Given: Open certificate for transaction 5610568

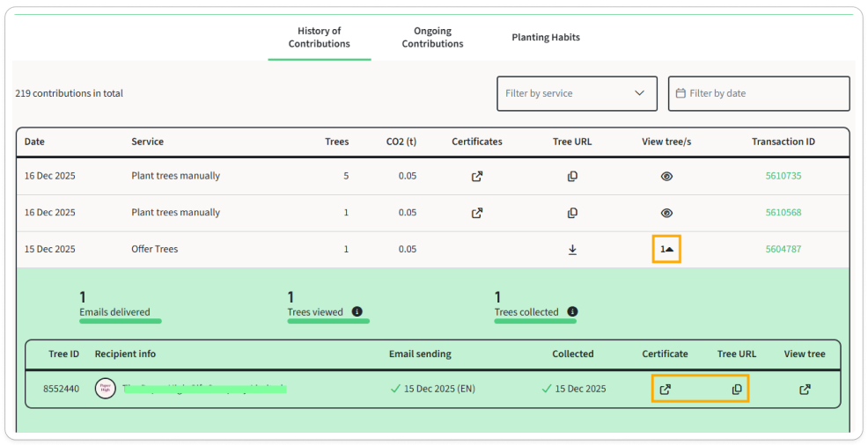Looking at the screenshot, I should (476, 213).
